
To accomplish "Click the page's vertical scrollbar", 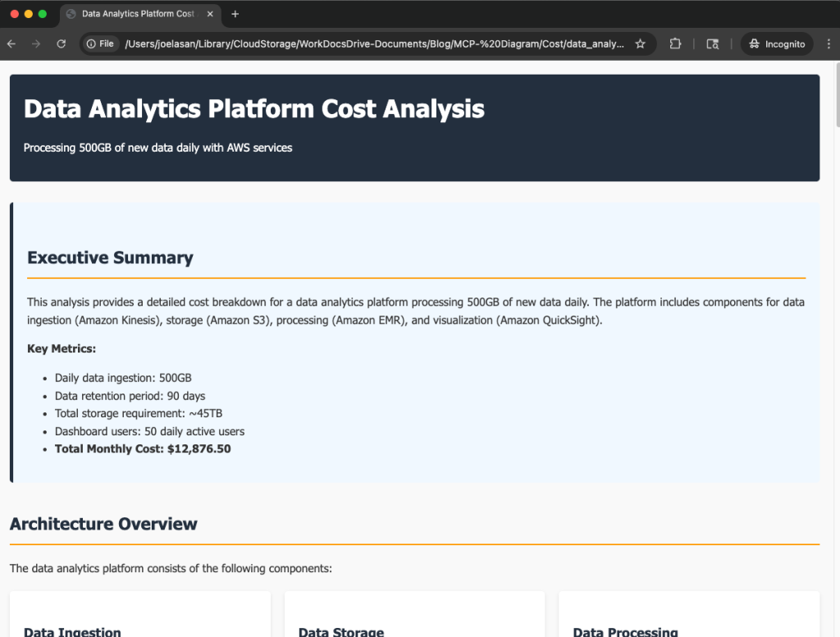I will point(836,98).
